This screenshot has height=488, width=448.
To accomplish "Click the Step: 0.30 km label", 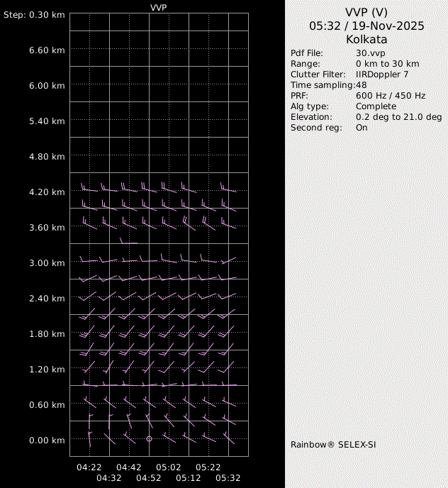I will pyautogui.click(x=34, y=15).
